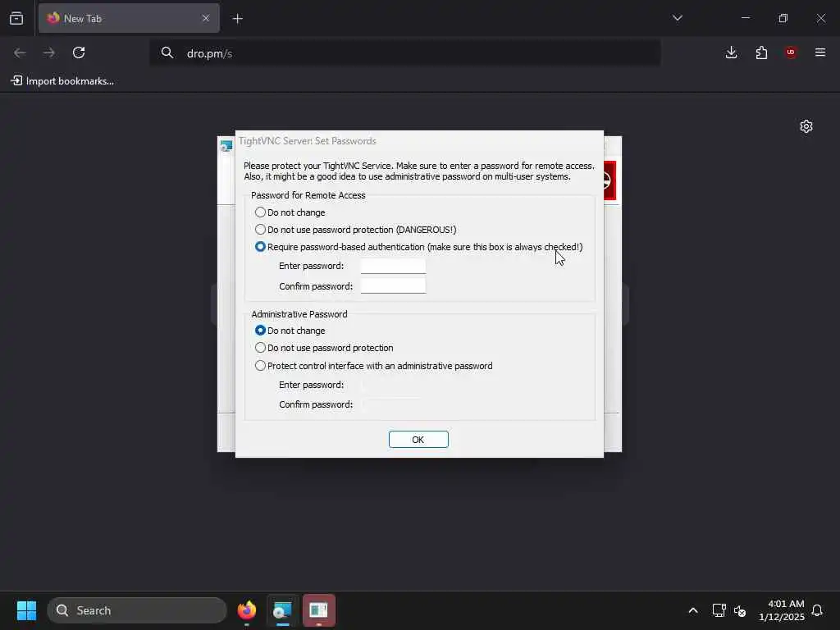The image size is (840, 630).
Task: Select the New Tab tab
Action: point(129,18)
